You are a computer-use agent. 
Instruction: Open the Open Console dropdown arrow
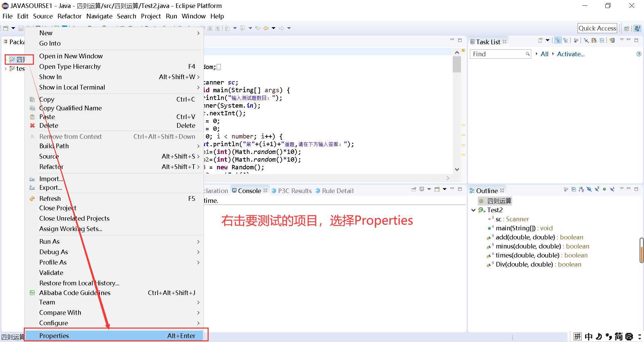pyautogui.click(x=444, y=189)
